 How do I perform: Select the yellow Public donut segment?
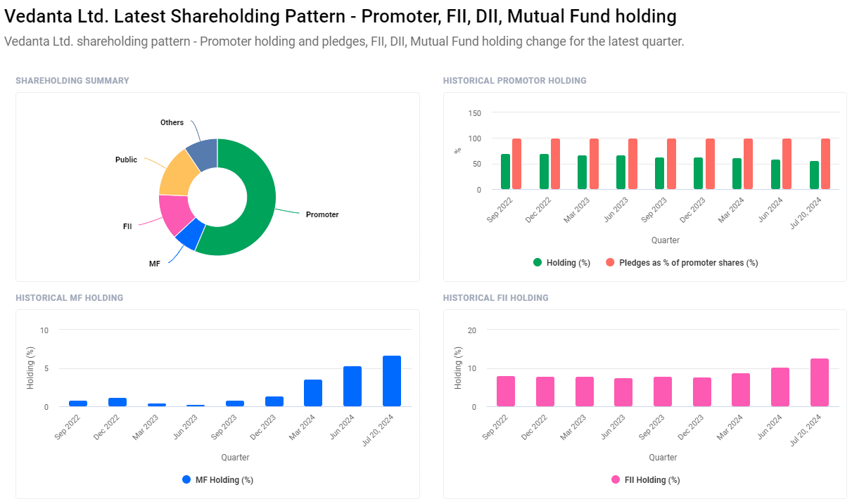pyautogui.click(x=177, y=173)
